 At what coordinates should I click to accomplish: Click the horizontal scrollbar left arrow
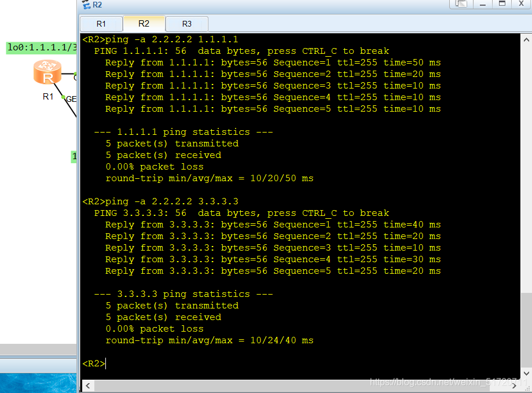(88, 385)
